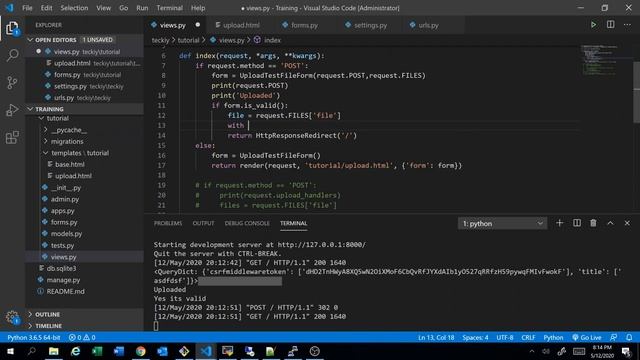Change encoding via UTF-8 status item
This screenshot has height=360, width=640.
[505, 338]
